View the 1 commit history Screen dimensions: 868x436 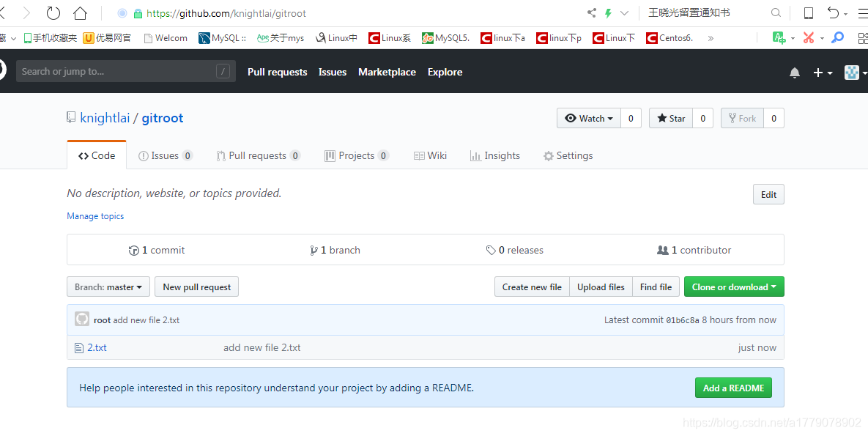pos(157,250)
